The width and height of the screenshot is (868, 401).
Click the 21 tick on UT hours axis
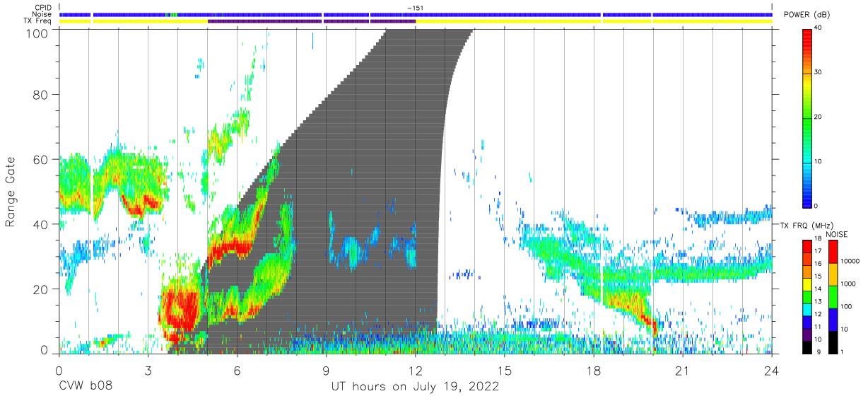click(683, 371)
